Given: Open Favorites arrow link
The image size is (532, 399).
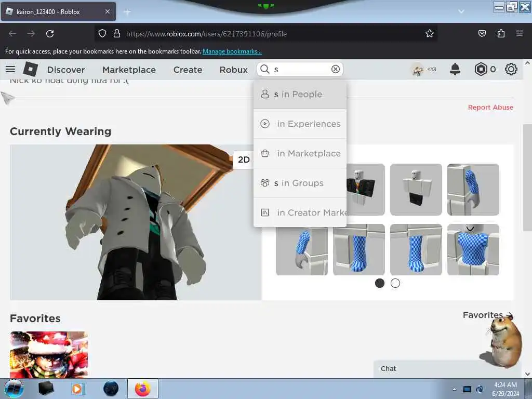Looking at the screenshot, I should tap(487, 315).
